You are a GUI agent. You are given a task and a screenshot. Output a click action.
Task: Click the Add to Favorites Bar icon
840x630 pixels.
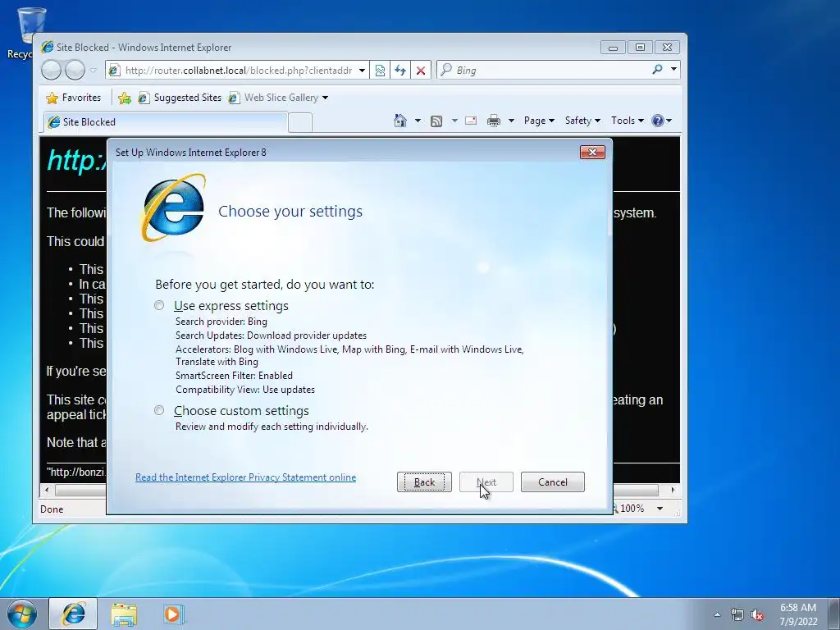(125, 98)
